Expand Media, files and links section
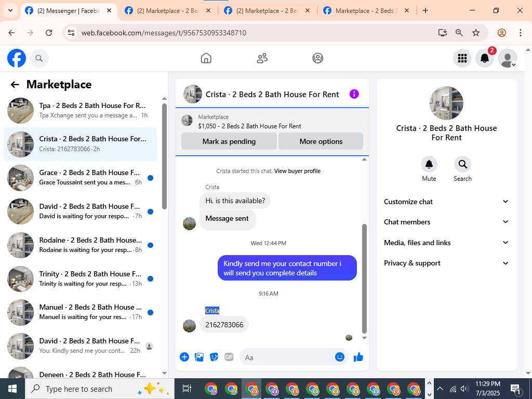This screenshot has height=399, width=532. 446,243
